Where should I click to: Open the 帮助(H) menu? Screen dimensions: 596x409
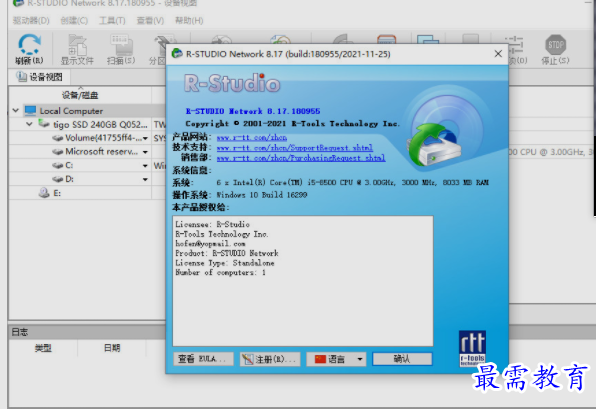[x=189, y=20]
